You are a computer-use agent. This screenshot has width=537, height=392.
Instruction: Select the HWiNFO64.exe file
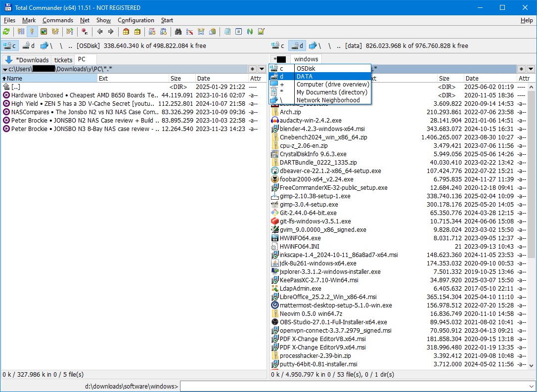pos(399,238)
